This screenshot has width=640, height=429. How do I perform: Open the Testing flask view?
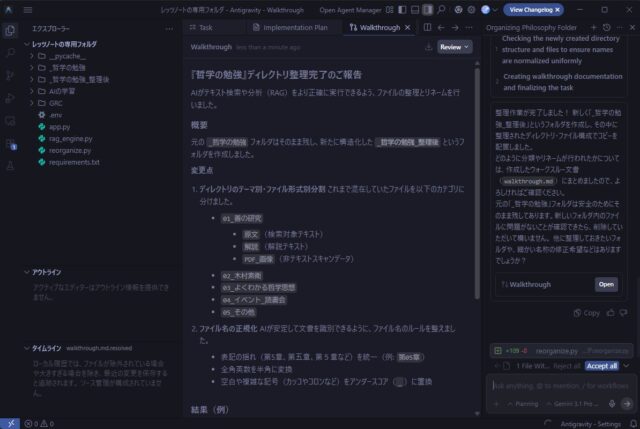coord(10,166)
